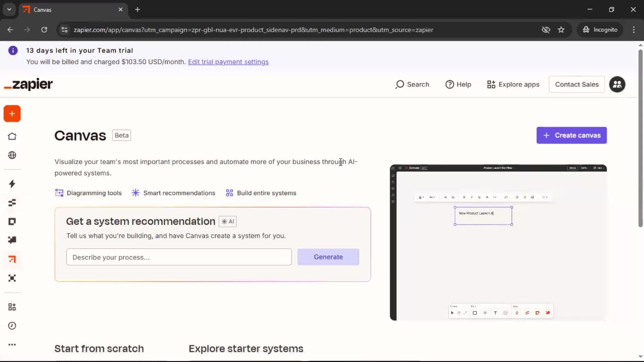644x362 pixels.
Task: Open the account avatar menu
Action: 617,84
